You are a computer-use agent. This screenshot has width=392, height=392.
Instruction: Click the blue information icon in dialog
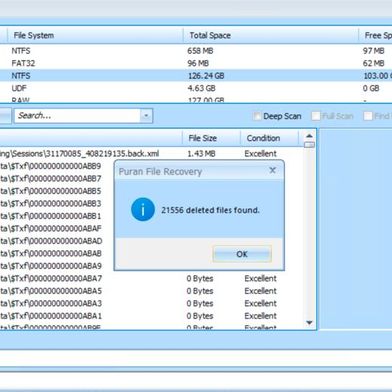[x=143, y=210]
